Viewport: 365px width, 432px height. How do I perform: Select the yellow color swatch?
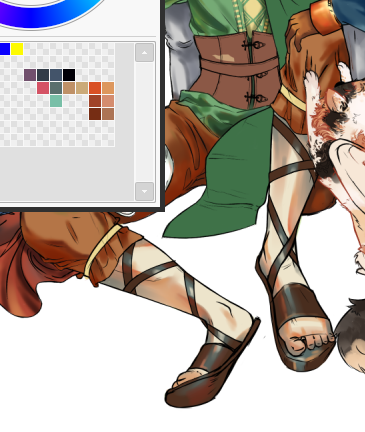click(17, 49)
